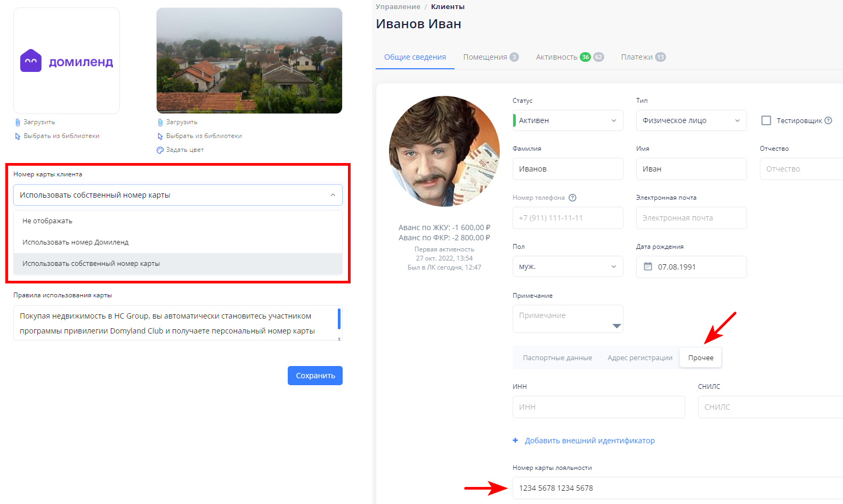This screenshot has height=504, width=843.
Task: Choose highlighted Использовать собственный номер карты option
Action: click(x=177, y=264)
